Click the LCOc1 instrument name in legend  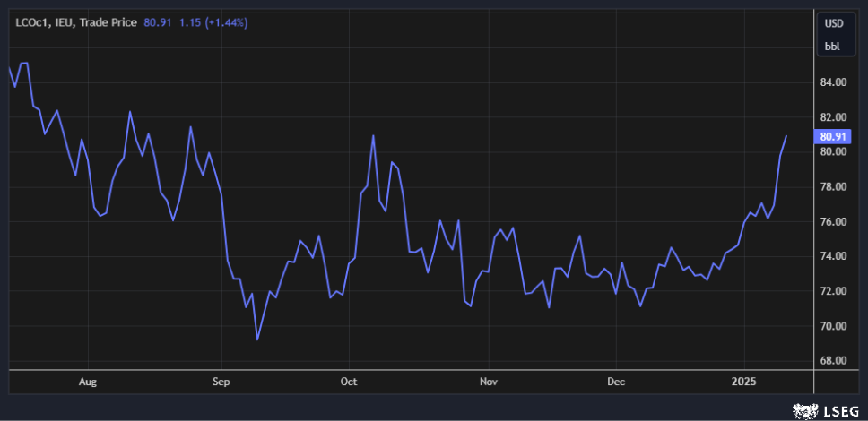coord(32,21)
